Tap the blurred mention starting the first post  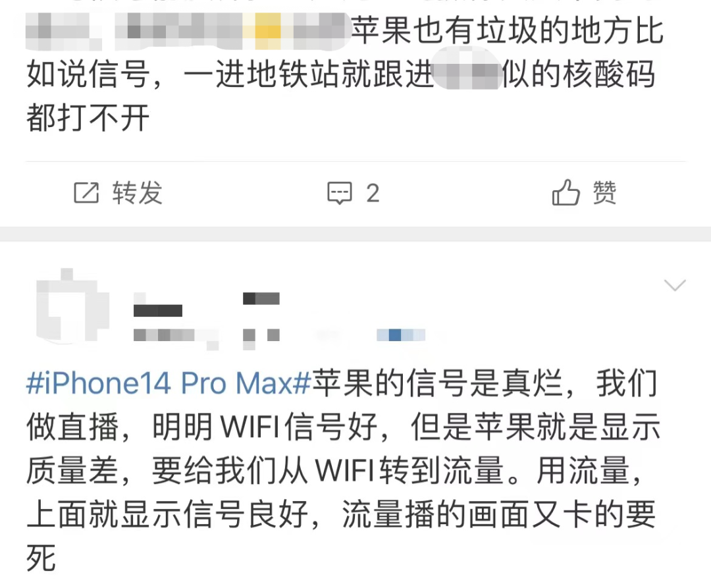coord(187,31)
